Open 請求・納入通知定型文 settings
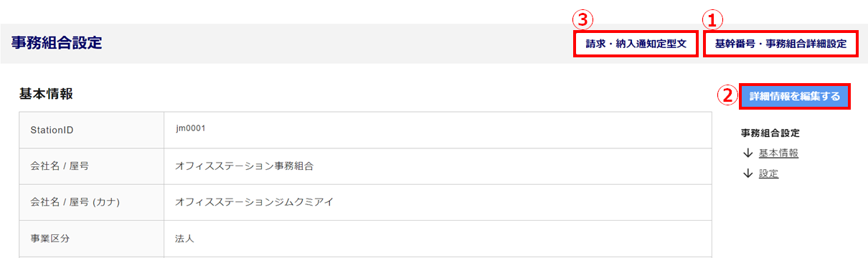 pyautogui.click(x=636, y=44)
